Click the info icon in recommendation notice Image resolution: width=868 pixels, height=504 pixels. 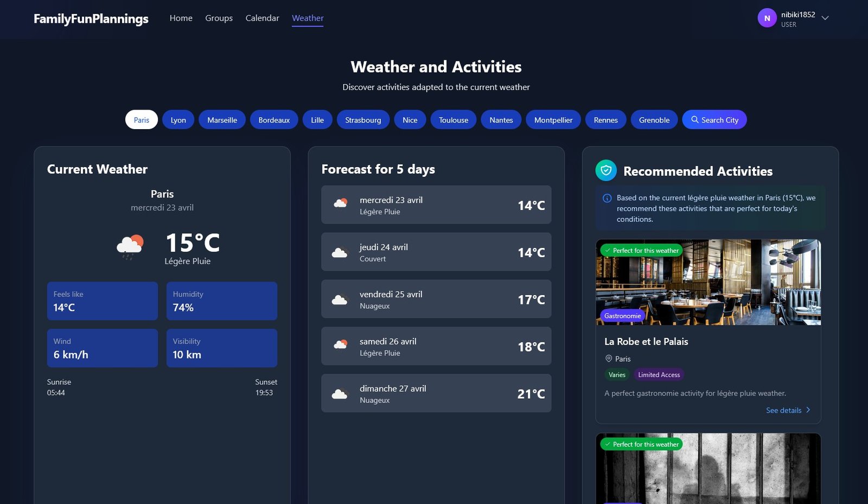coord(607,198)
